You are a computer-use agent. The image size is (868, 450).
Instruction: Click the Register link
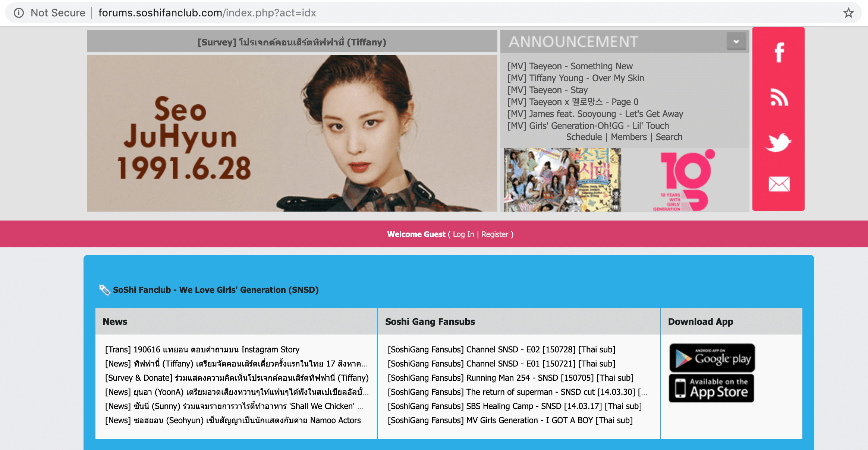pyautogui.click(x=495, y=234)
